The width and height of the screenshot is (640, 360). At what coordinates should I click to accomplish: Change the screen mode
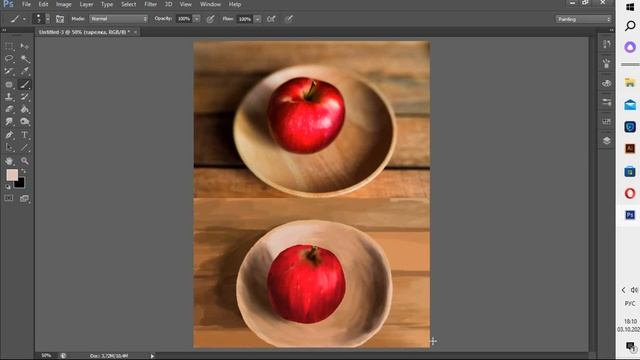(x=24, y=199)
